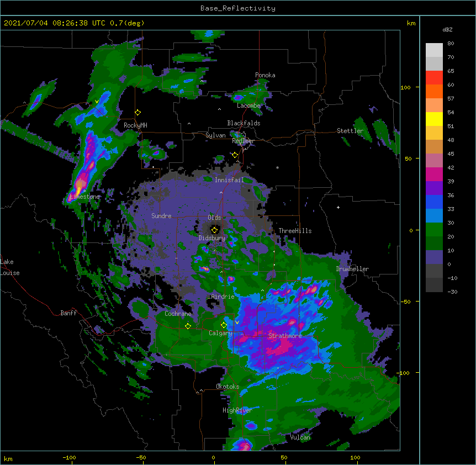Image resolution: width=476 pixels, height=465 pixels.
Task: Click the yellow diamond marker south of RedDeer
Action: tap(235, 155)
